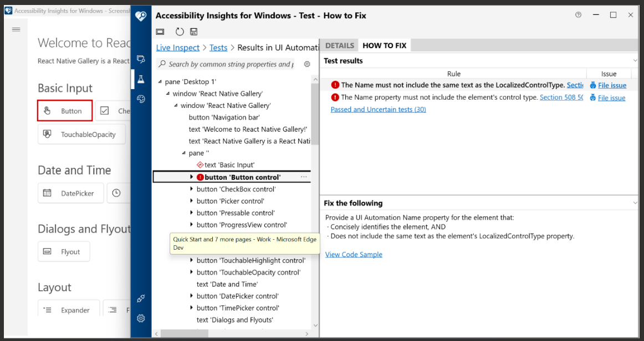Click inside the search properties field
Image resolution: width=644 pixels, height=341 pixels.
(233, 64)
